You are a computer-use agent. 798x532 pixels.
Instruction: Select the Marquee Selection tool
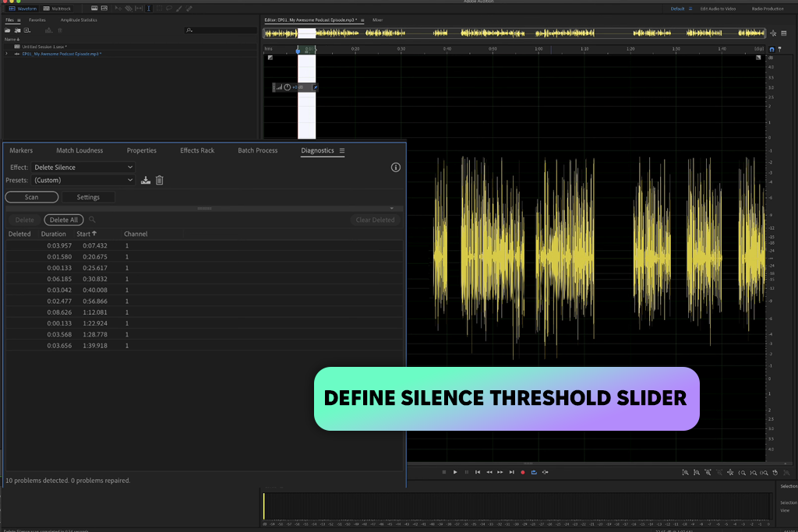pos(159,9)
